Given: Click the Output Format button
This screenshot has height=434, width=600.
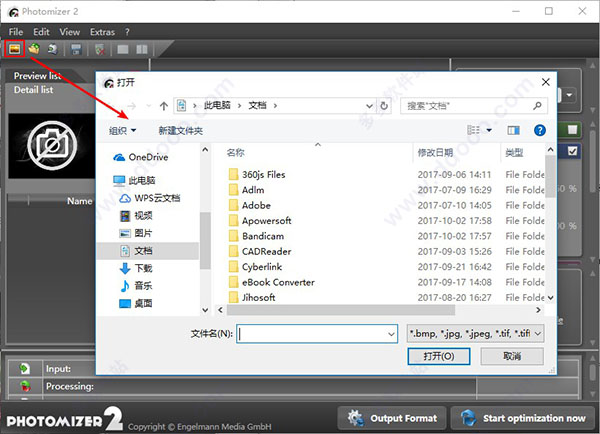Looking at the screenshot, I should [x=392, y=418].
